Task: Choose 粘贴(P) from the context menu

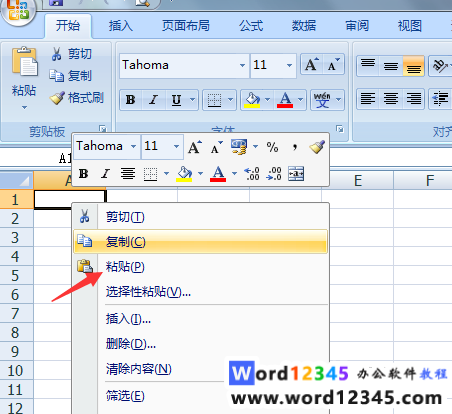Action: [201, 267]
